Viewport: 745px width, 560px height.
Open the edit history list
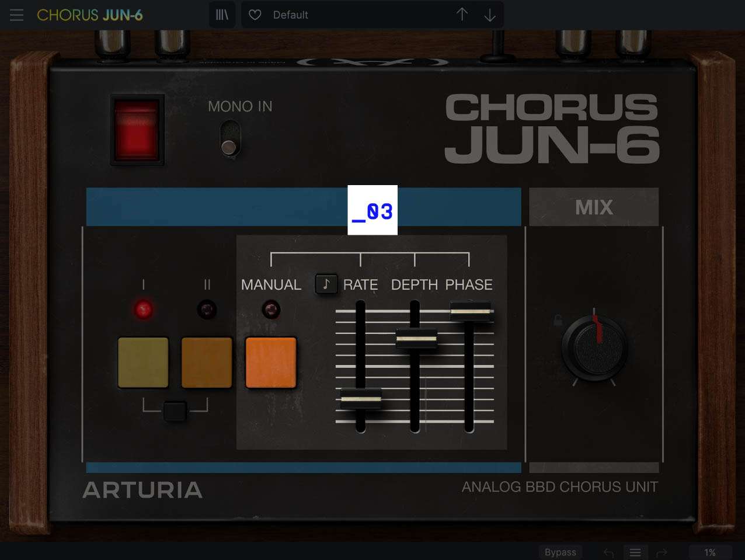[635, 552]
